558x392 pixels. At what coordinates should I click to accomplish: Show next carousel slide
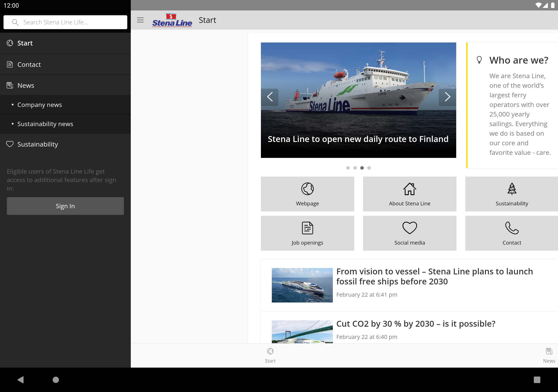tap(447, 97)
